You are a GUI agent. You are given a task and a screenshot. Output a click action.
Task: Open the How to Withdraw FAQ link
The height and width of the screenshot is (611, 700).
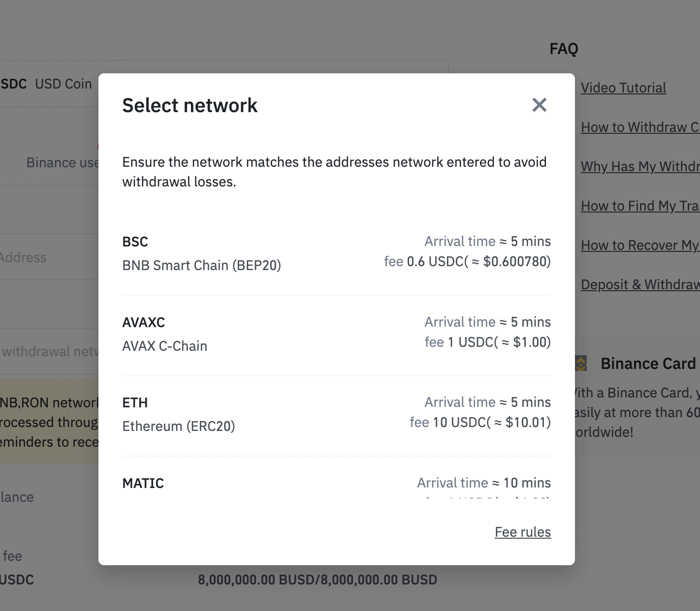click(640, 127)
